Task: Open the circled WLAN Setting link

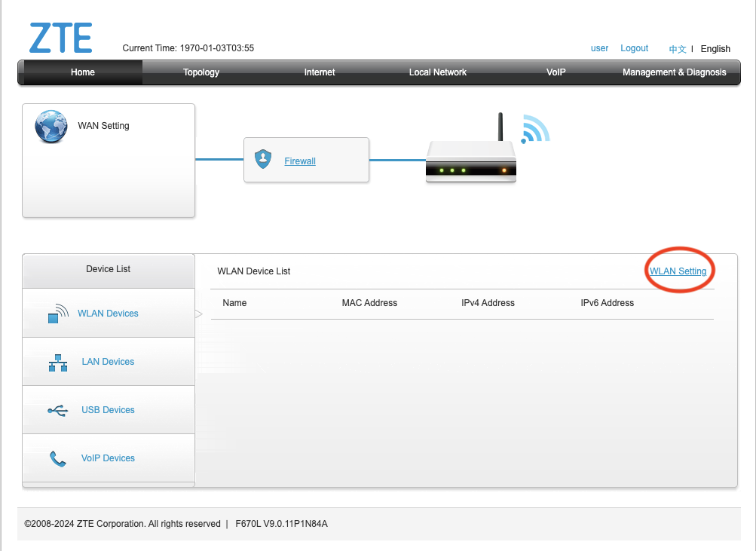Action: tap(678, 270)
